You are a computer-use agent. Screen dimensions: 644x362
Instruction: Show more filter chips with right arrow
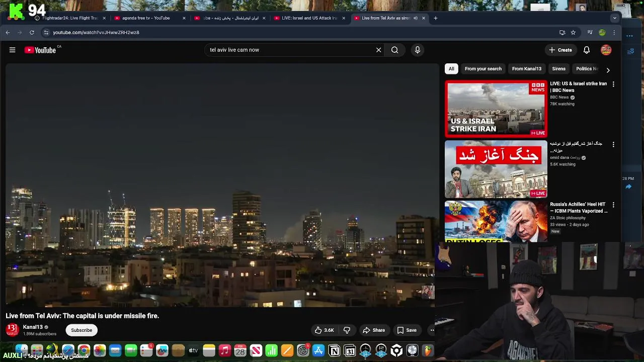pos(608,70)
